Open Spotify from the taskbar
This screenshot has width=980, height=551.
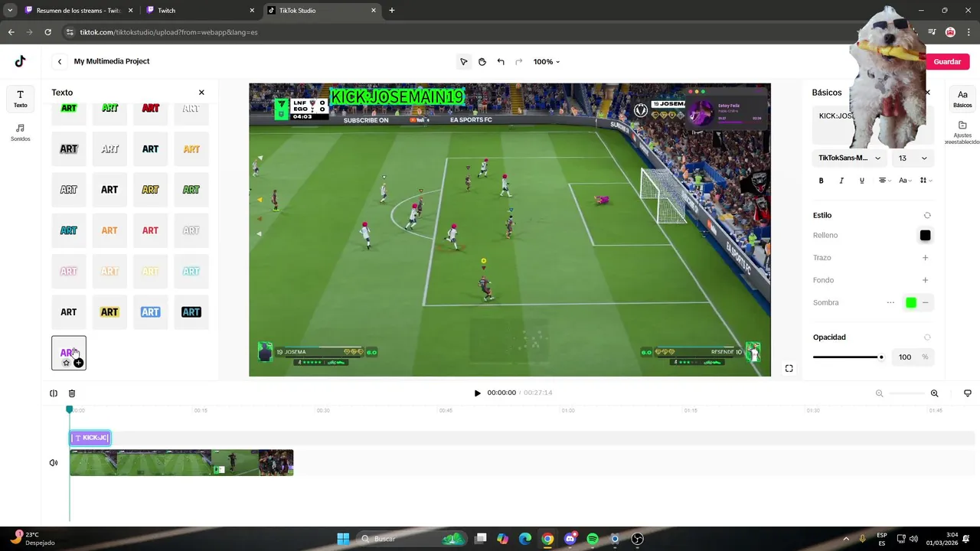coord(592,539)
